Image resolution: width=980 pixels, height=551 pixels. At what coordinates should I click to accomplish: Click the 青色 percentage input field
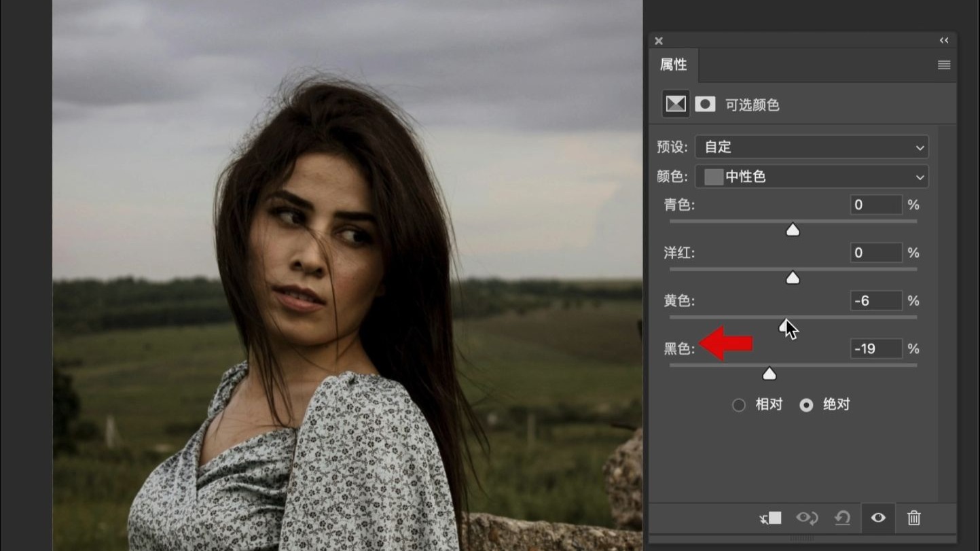tap(876, 205)
